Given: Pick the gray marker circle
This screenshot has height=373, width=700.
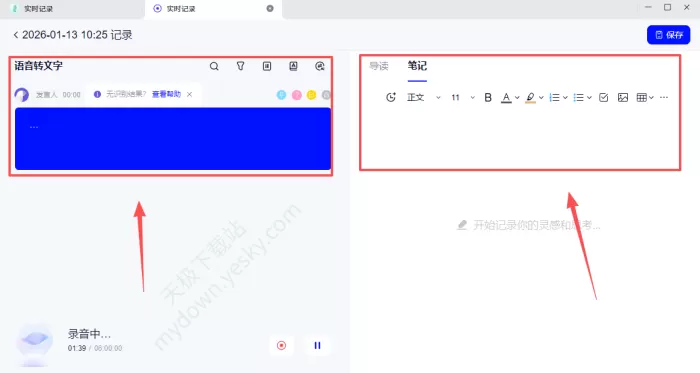Looking at the screenshot, I should coord(326,95).
